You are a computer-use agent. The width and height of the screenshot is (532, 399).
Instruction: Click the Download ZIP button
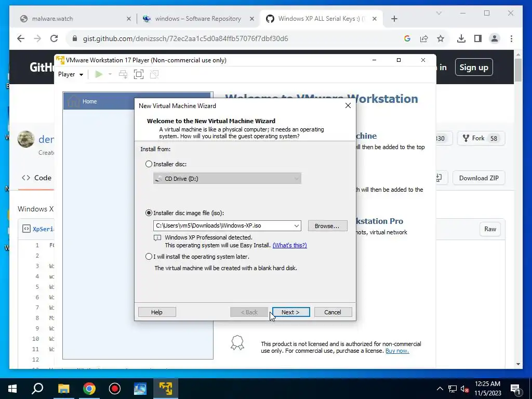[x=478, y=178]
